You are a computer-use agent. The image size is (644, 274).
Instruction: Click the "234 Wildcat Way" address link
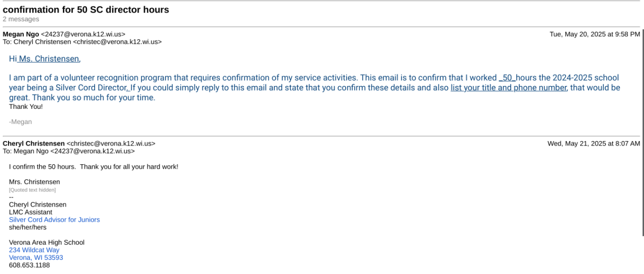click(34, 250)
